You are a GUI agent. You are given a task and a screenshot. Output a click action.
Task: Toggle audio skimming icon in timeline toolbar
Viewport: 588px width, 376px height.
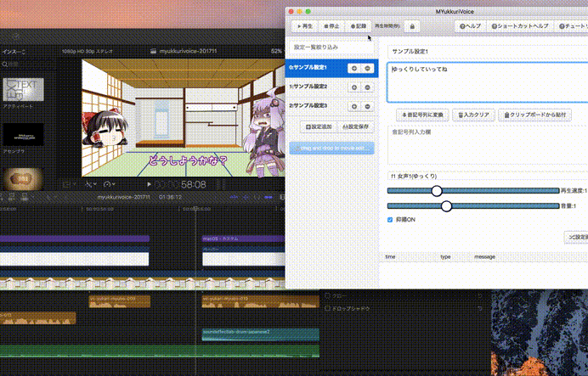coord(246,197)
